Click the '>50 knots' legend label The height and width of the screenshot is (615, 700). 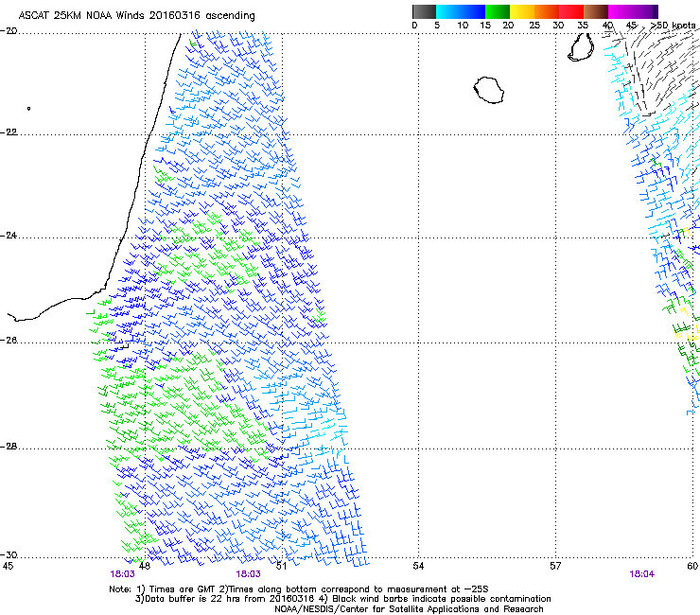tap(673, 26)
